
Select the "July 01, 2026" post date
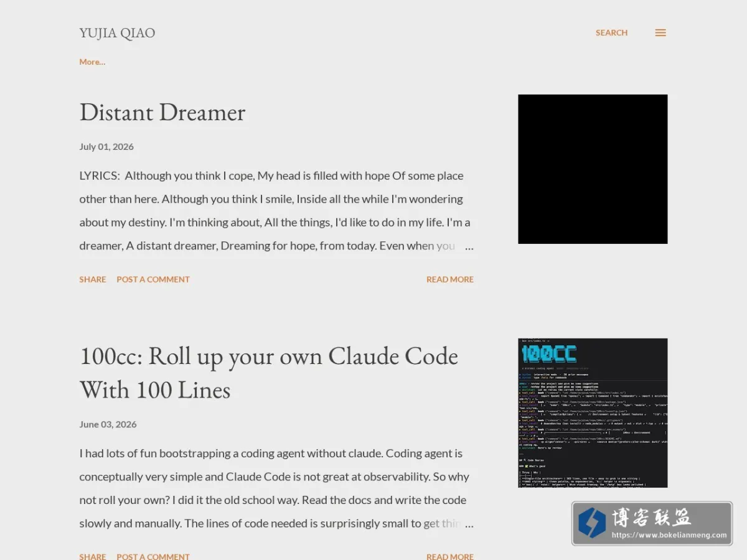tap(106, 147)
